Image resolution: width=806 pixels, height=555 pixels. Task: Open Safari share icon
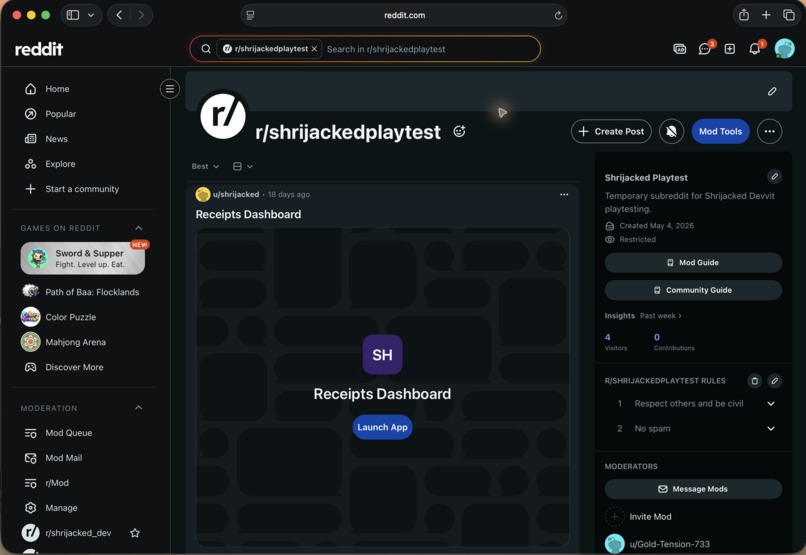coord(744,15)
